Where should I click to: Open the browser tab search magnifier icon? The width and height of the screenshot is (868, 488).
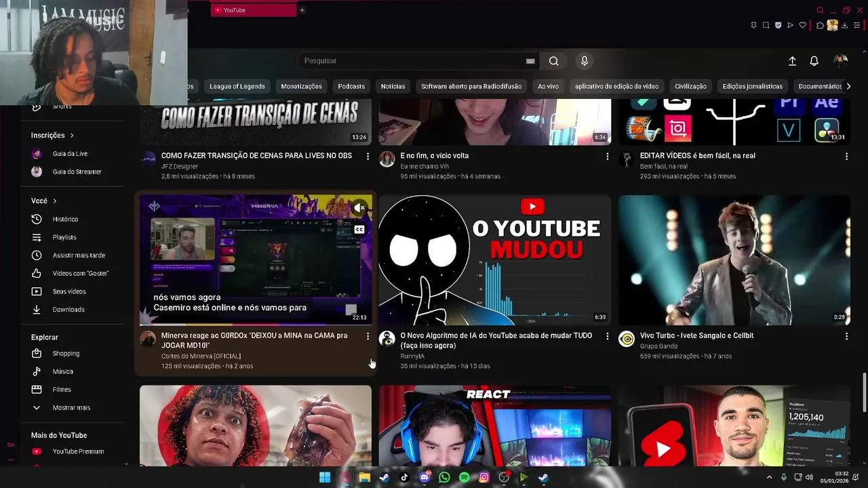coord(820,10)
